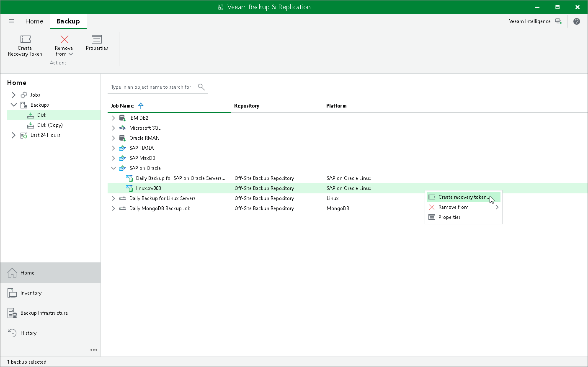This screenshot has height=367, width=588.
Task: Click the Jobs gear icon in tree
Action: [24, 95]
